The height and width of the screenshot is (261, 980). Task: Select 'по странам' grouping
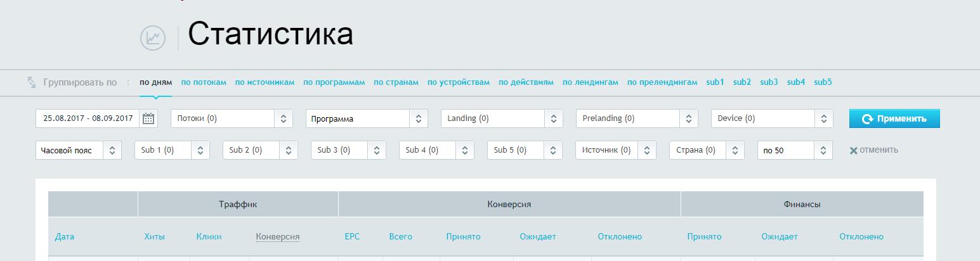point(396,82)
